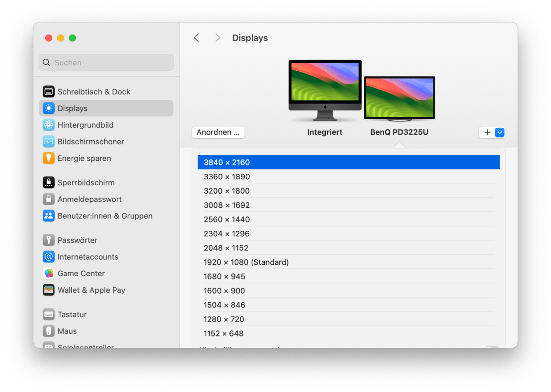Viewport: 551px width, 392px height.
Task: Go back with the left chevron
Action: (x=197, y=38)
